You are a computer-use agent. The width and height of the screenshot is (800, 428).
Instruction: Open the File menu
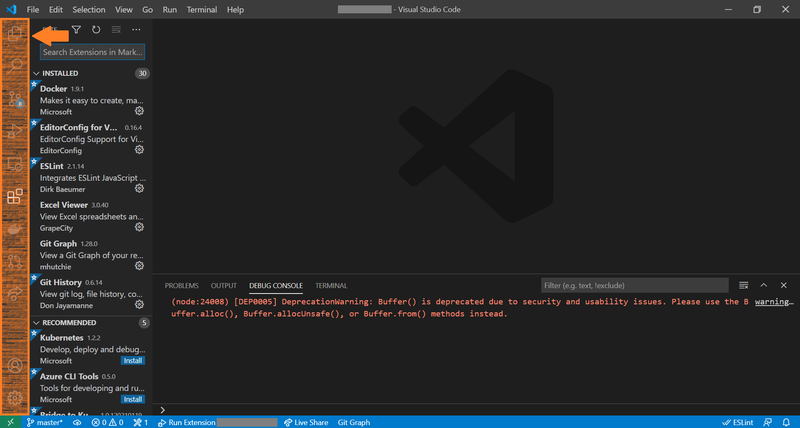pyautogui.click(x=33, y=9)
